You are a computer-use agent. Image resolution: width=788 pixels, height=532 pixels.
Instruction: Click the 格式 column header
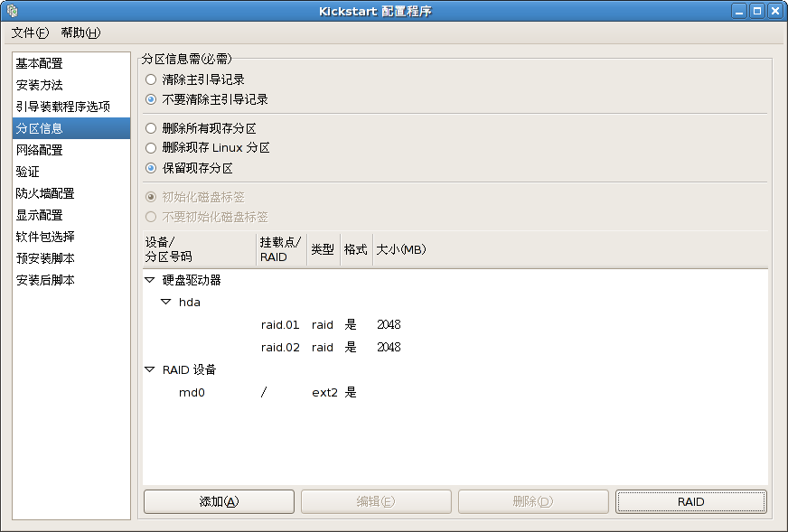(356, 249)
